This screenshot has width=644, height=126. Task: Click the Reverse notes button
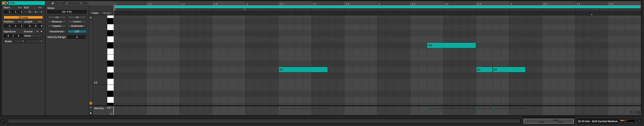(x=57, y=22)
